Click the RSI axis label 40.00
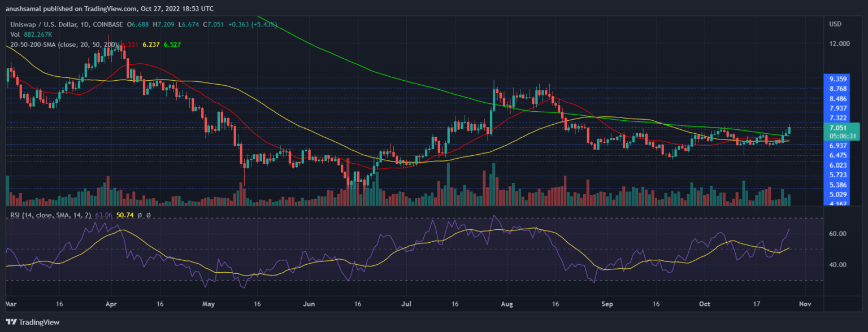The image size is (868, 332). pyautogui.click(x=837, y=264)
